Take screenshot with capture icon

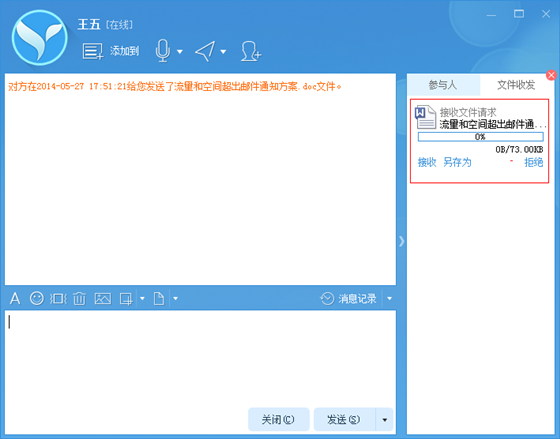tap(126, 299)
